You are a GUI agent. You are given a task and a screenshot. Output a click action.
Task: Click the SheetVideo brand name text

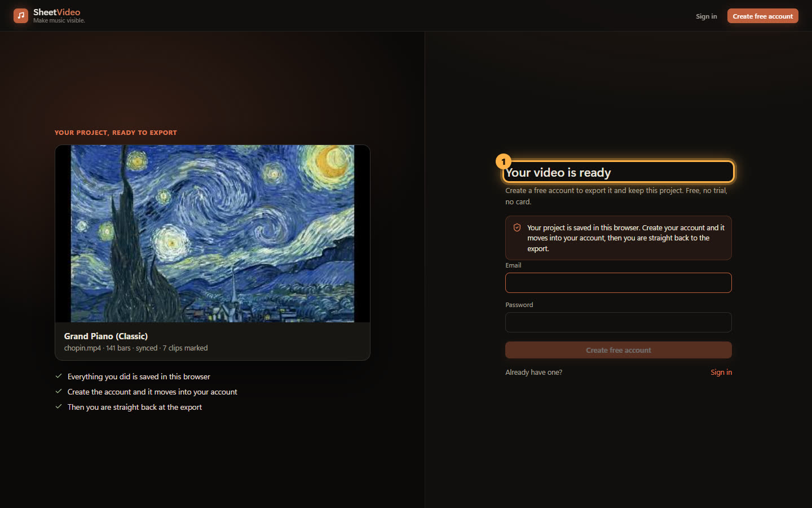click(x=56, y=12)
